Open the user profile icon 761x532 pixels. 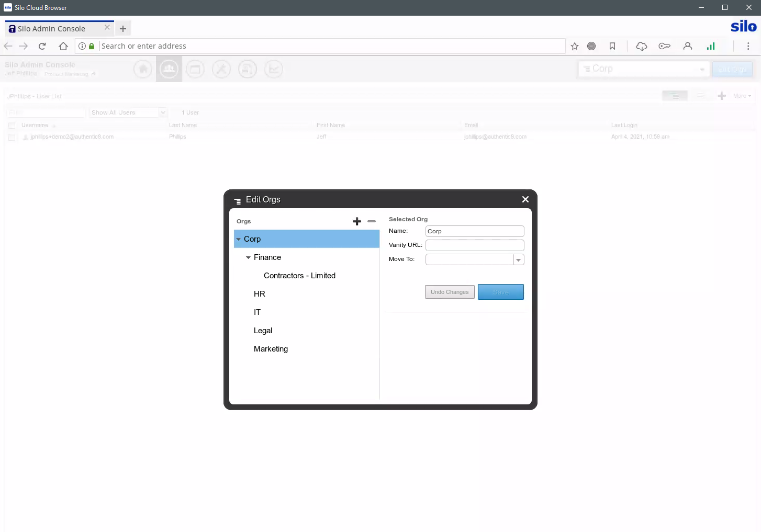pyautogui.click(x=688, y=46)
